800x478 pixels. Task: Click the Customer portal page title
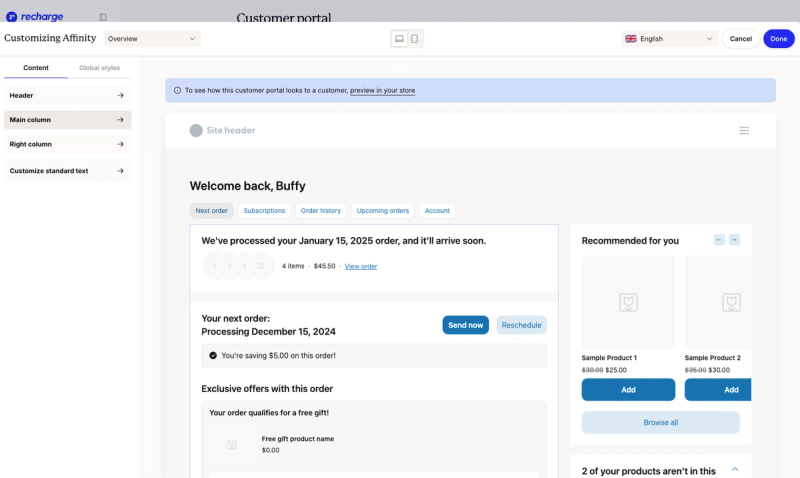pyautogui.click(x=284, y=18)
